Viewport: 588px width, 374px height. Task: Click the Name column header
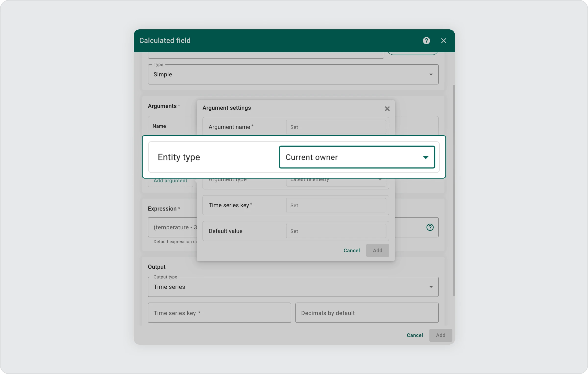click(x=159, y=126)
